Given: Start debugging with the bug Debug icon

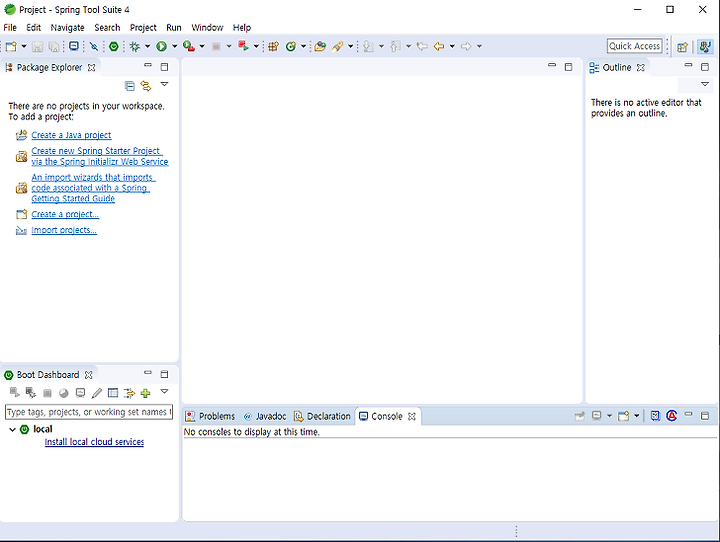Looking at the screenshot, I should click(135, 46).
